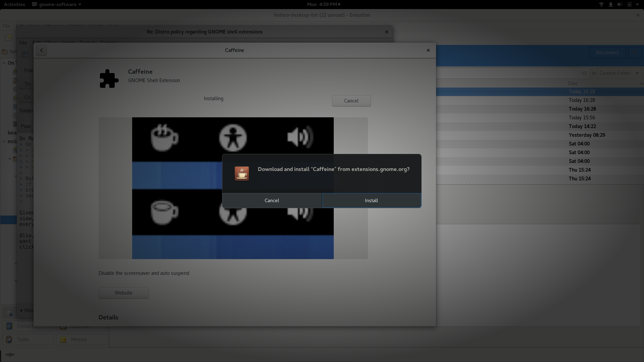Click the puzzle-piece extension icon beside Caffeine
644x362 pixels.
[109, 78]
